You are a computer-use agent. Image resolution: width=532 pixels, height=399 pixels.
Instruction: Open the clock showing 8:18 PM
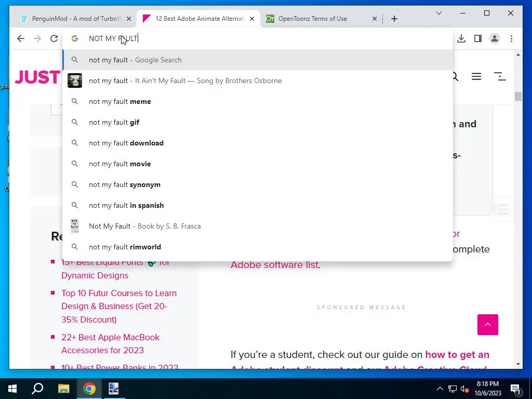(487, 389)
